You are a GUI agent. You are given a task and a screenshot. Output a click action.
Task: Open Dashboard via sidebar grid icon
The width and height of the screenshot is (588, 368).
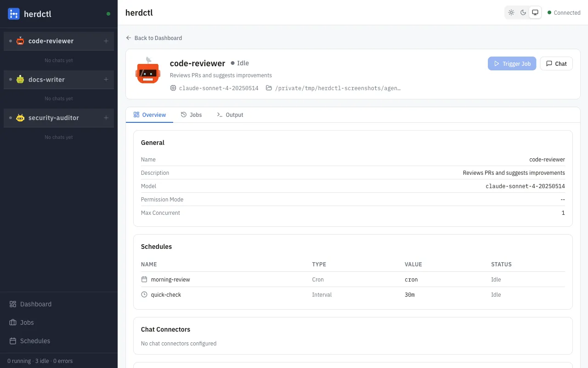click(12, 304)
